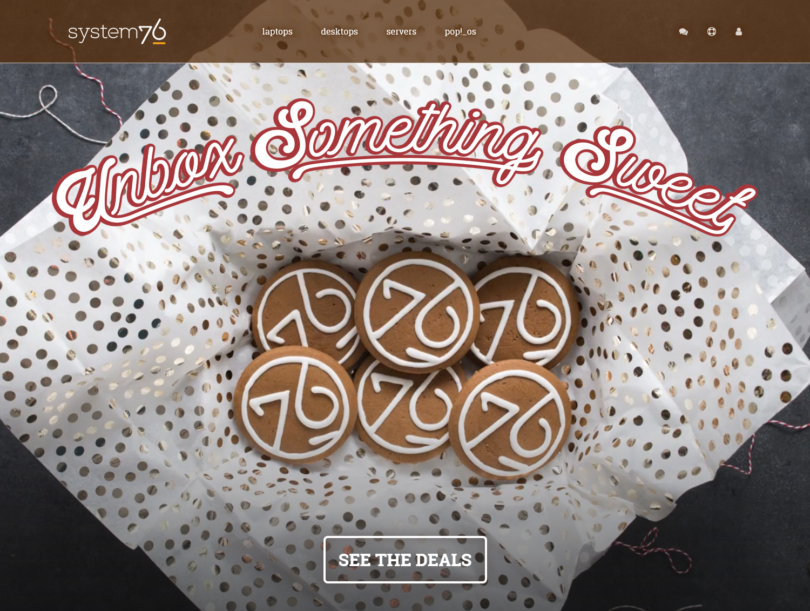
Task: Click the lower right 76 cookie
Action: pos(510,419)
